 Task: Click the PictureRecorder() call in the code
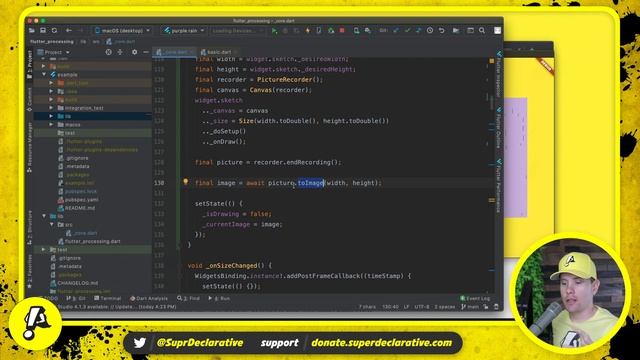[x=290, y=80]
